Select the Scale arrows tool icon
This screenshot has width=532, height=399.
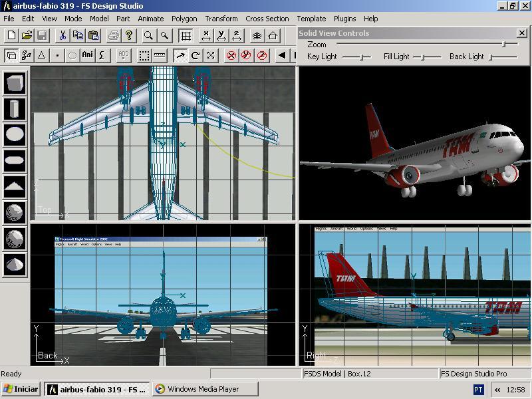tap(211, 55)
